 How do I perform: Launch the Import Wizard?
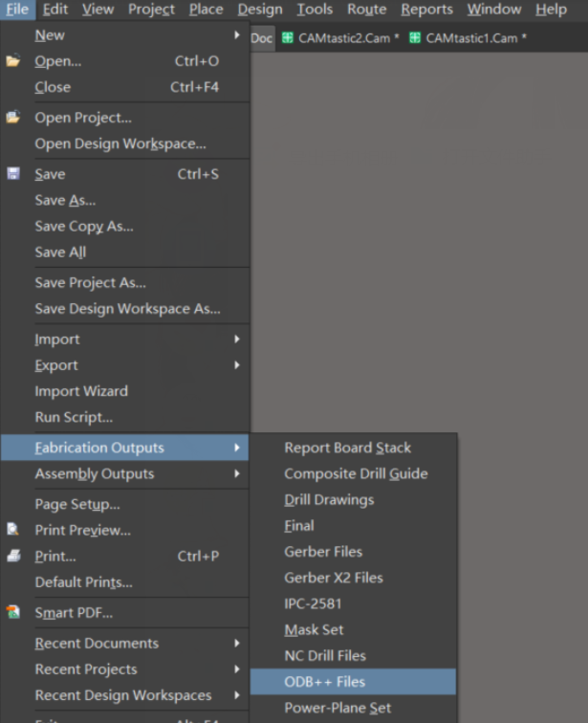tap(125, 391)
